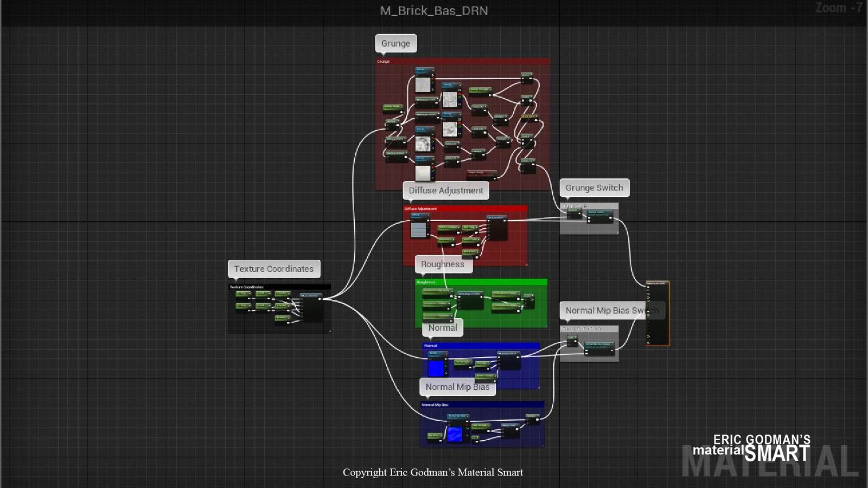The height and width of the screenshot is (488, 868).
Task: Select the Texture Coordinates comment bubble
Action: tap(273, 269)
